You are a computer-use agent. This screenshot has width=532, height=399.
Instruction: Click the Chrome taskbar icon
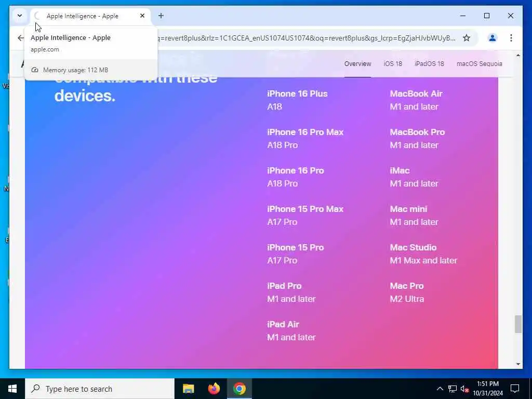coord(239,389)
